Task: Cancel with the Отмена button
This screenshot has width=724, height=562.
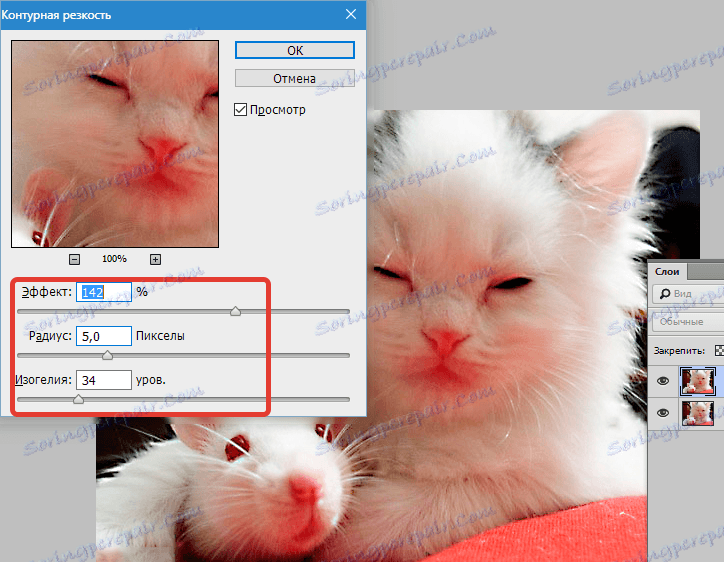Action: tap(295, 79)
